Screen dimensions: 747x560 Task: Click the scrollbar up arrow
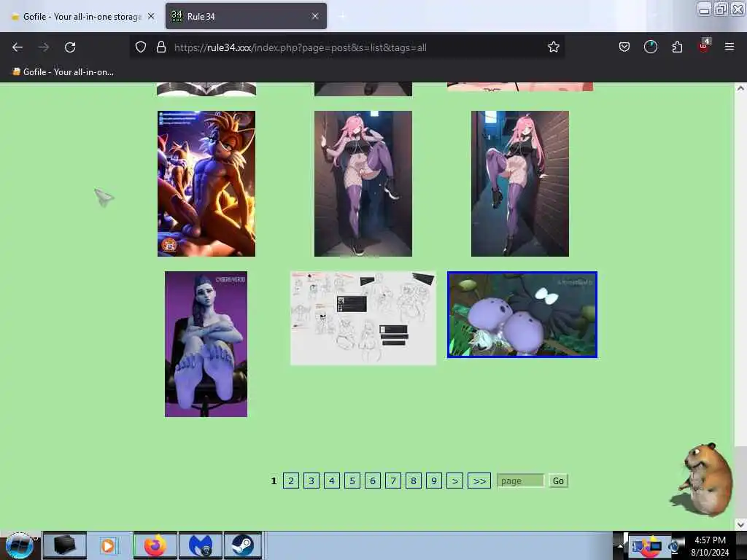click(x=740, y=88)
